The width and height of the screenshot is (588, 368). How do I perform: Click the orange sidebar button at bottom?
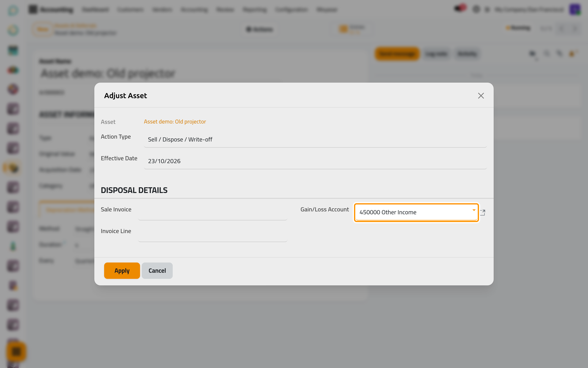click(16, 351)
